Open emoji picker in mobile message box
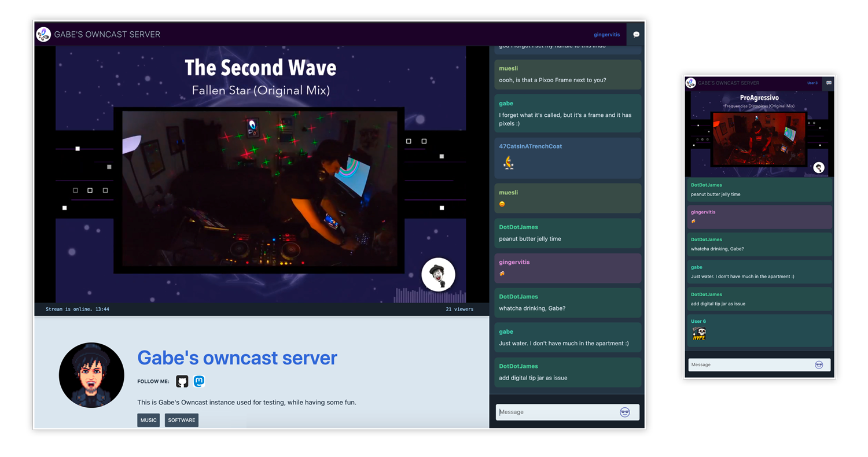The image size is (868, 457). [x=819, y=364]
